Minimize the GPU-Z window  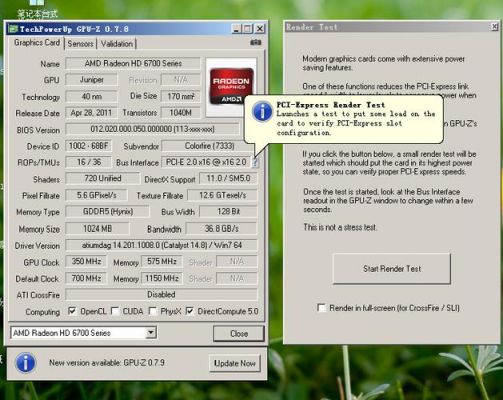236,29
